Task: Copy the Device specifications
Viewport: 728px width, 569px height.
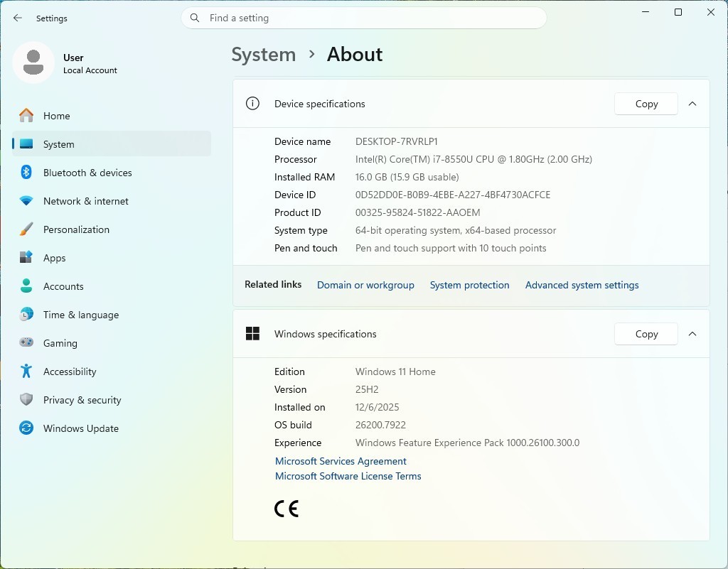Action: 646,104
